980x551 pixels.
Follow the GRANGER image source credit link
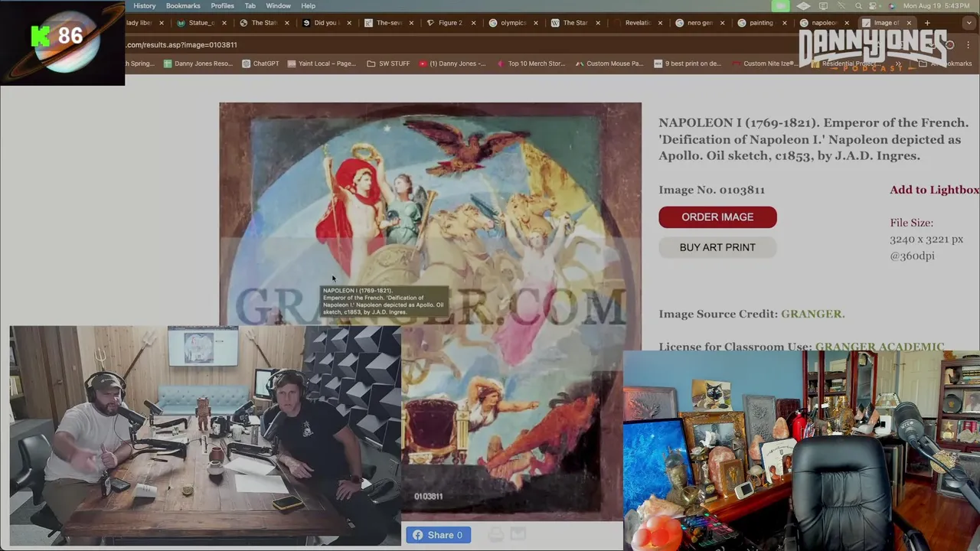coord(812,314)
